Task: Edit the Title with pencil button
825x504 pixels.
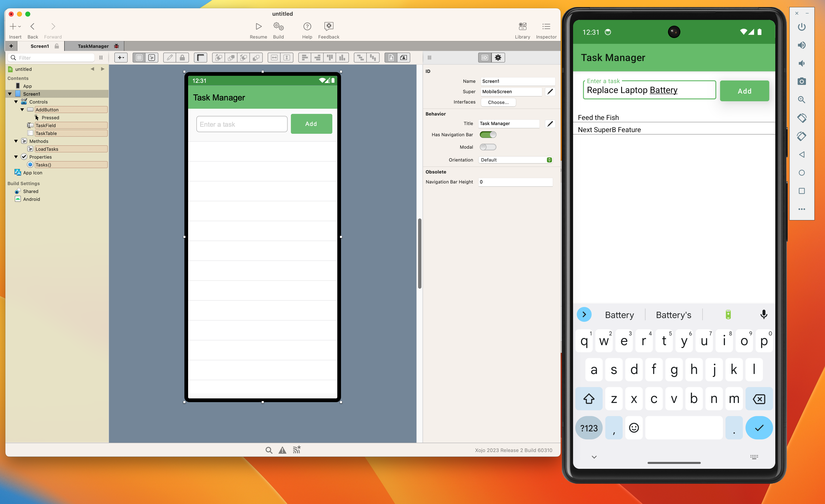Action: (x=550, y=124)
